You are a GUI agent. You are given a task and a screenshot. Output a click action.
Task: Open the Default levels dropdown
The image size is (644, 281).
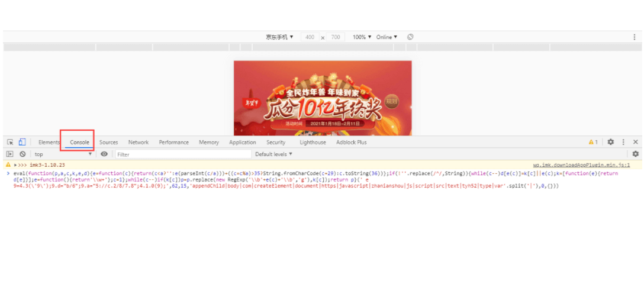click(x=273, y=154)
